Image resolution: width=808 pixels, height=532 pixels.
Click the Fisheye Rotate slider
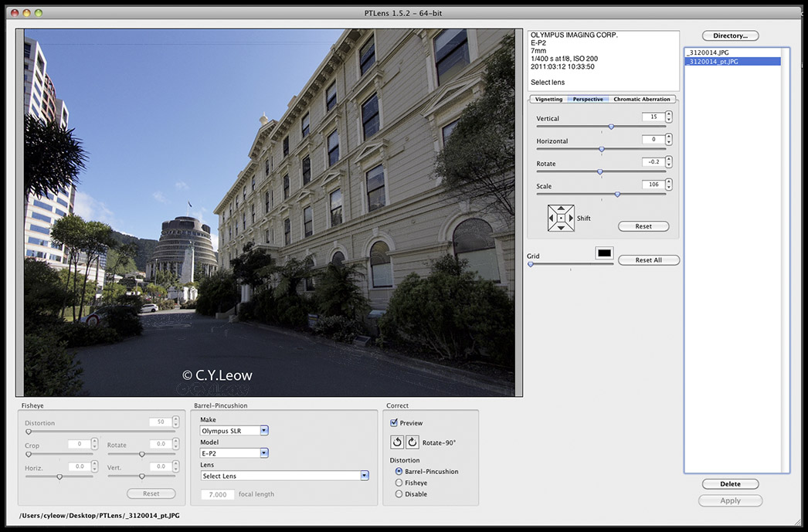[x=141, y=454]
